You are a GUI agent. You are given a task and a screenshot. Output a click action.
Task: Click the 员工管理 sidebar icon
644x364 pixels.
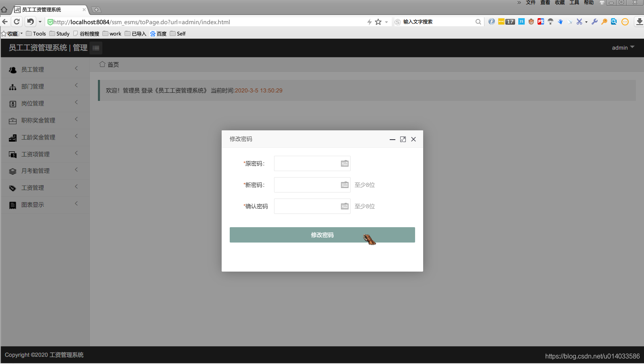tap(13, 70)
